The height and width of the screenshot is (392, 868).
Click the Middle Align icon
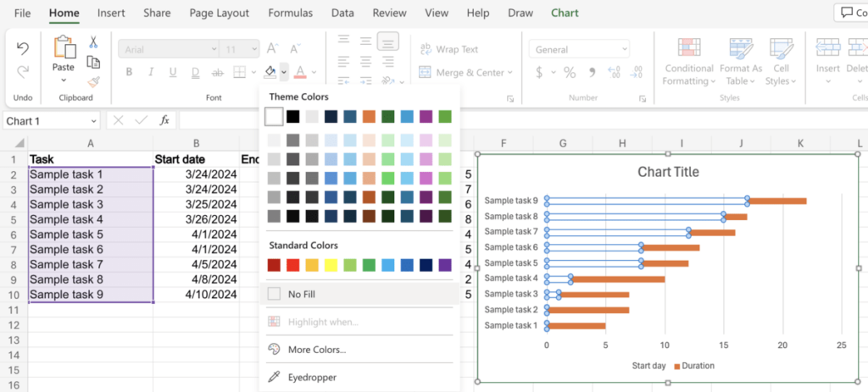pos(366,41)
